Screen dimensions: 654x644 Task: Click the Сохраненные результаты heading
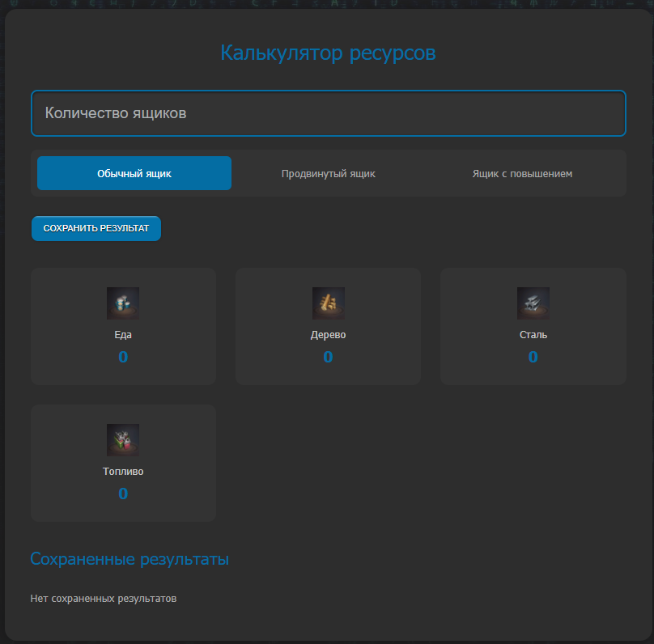[130, 558]
